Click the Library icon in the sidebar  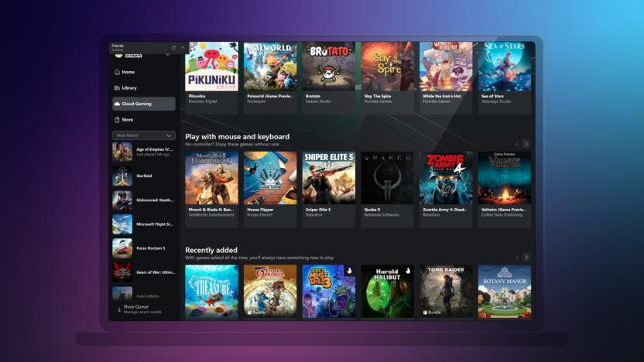tap(117, 88)
